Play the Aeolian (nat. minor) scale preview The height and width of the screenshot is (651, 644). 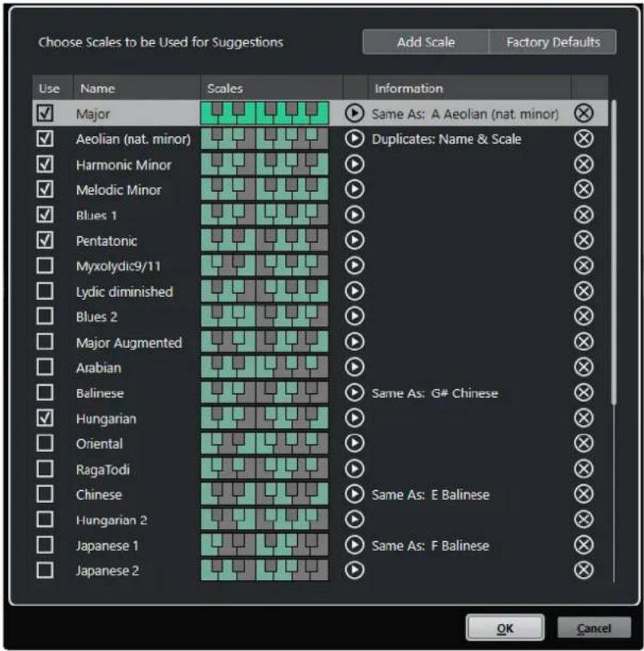click(x=354, y=138)
